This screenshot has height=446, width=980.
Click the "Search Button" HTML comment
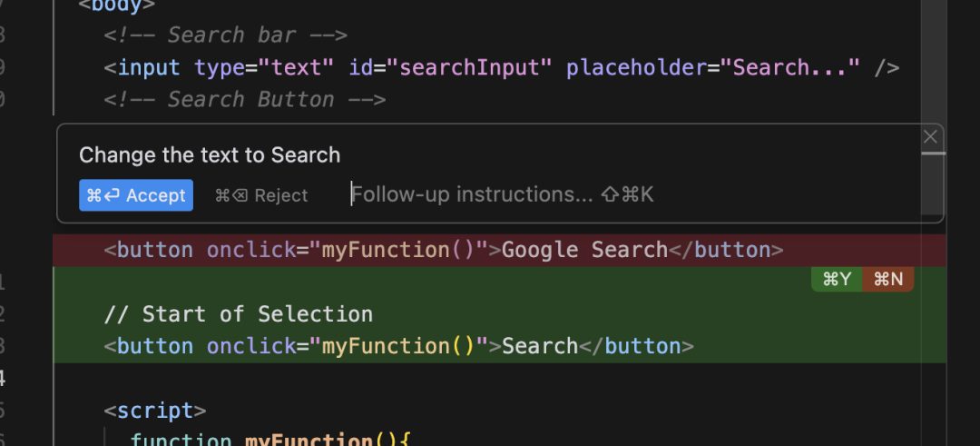[x=244, y=99]
